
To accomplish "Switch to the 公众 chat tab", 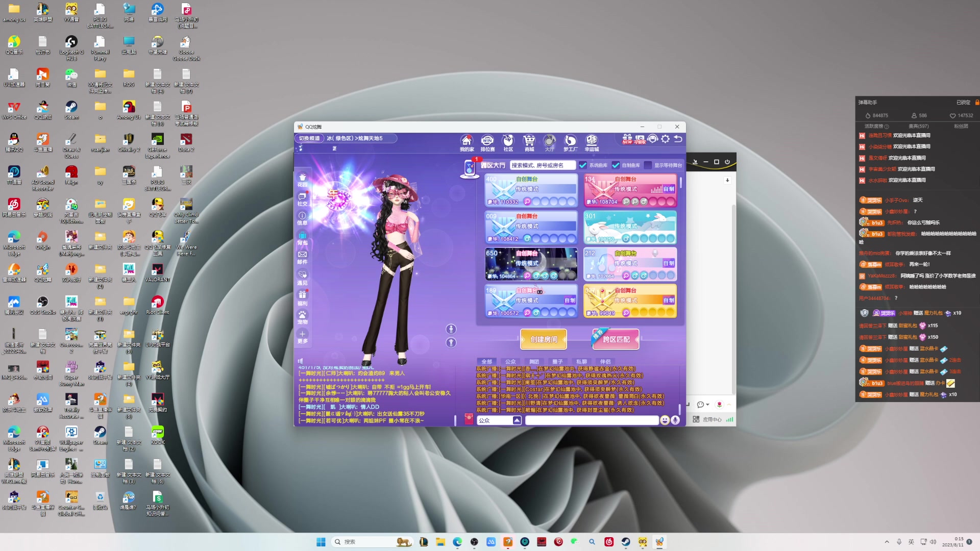I will click(x=510, y=362).
